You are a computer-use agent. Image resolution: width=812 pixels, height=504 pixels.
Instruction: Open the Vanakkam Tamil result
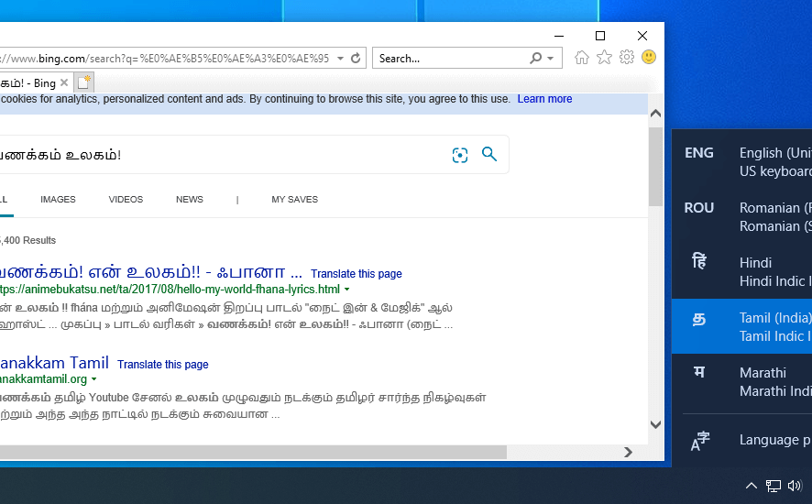click(x=54, y=363)
